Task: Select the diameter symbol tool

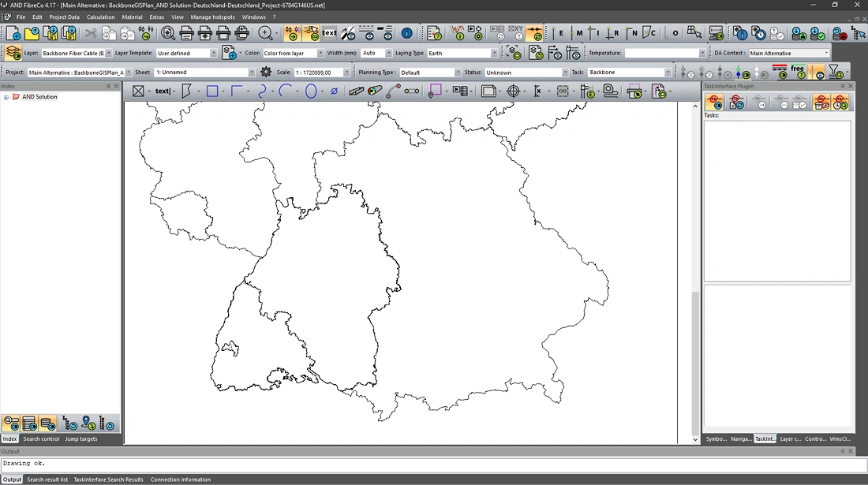Action: 335,91
